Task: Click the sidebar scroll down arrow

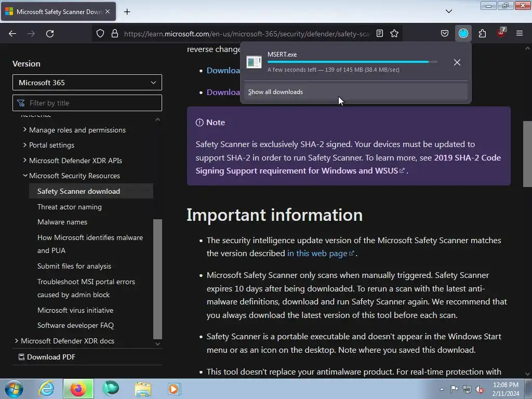Action: click(157, 344)
